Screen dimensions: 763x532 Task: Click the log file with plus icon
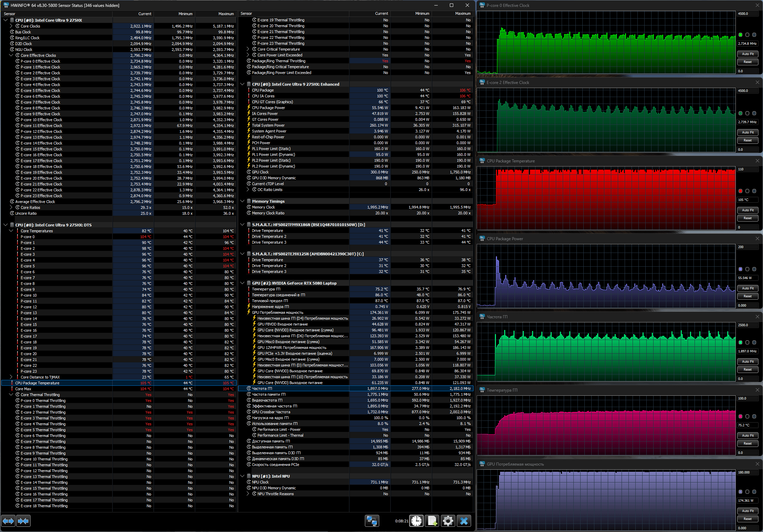click(432, 521)
